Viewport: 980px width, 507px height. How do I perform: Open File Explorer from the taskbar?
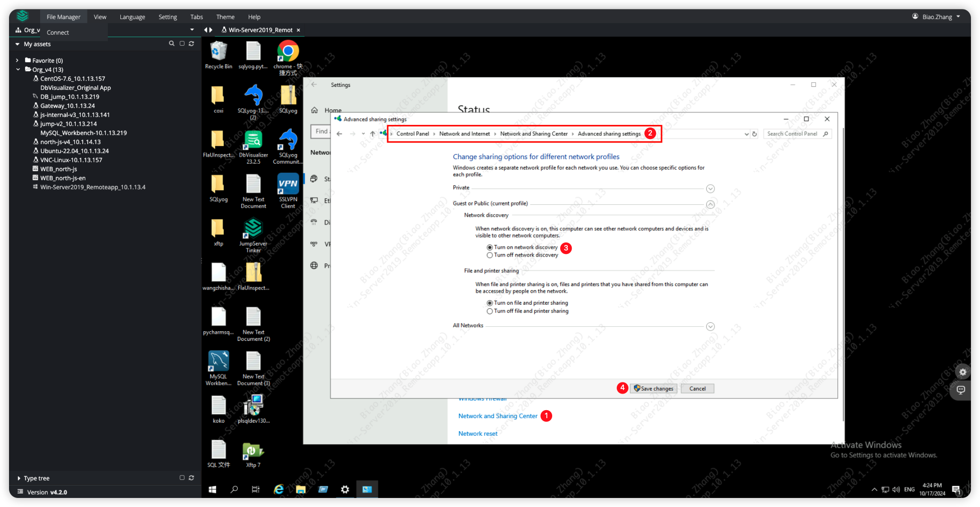click(x=300, y=489)
